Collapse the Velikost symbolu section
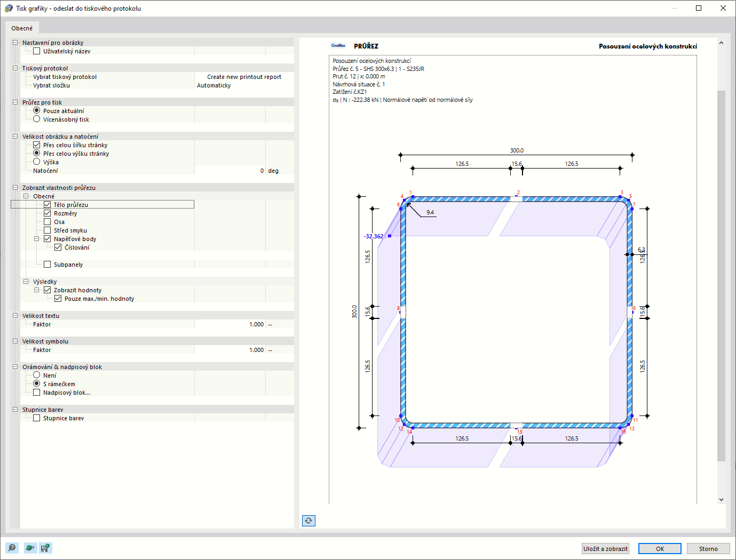This screenshot has height=560, width=736. 15,341
